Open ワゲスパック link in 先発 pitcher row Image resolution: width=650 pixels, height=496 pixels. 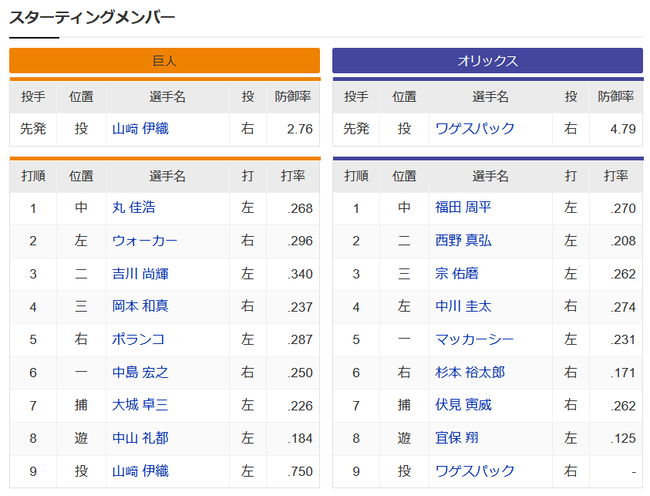[475, 128]
